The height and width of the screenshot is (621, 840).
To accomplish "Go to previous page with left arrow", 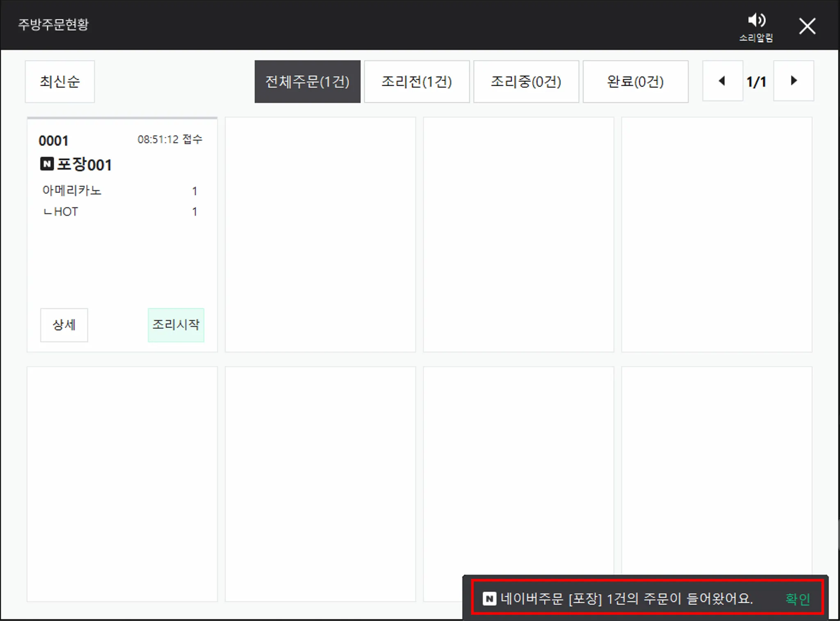I will 722,81.
